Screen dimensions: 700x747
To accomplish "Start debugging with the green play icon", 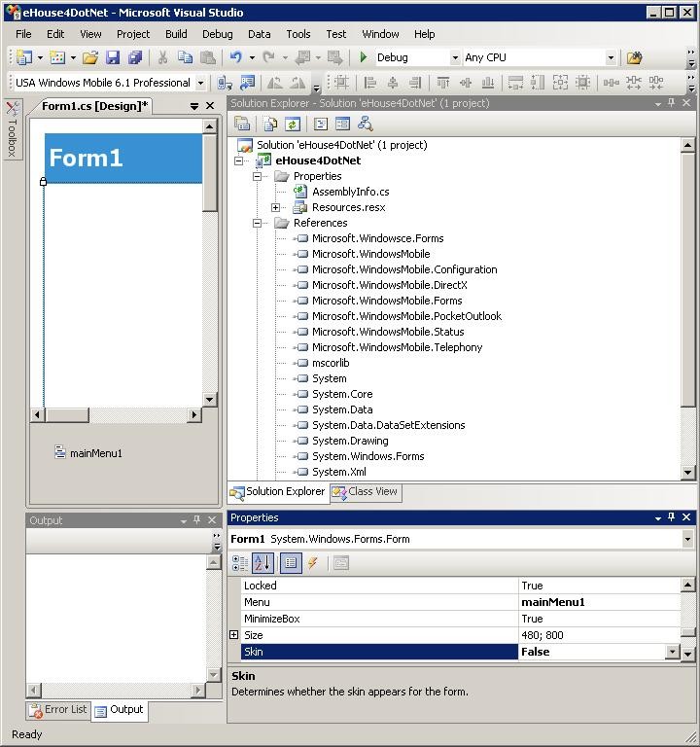I will [x=363, y=57].
